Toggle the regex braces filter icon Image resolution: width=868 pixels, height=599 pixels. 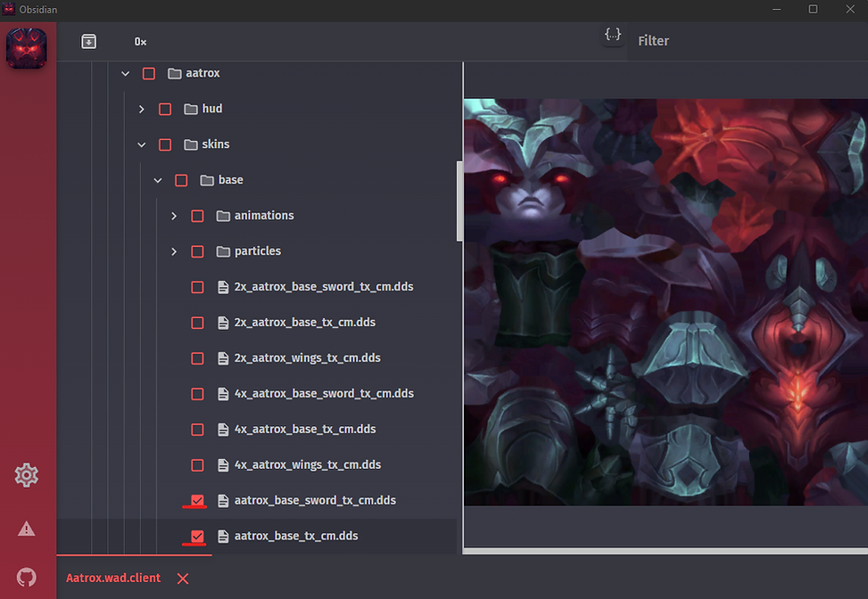(613, 34)
